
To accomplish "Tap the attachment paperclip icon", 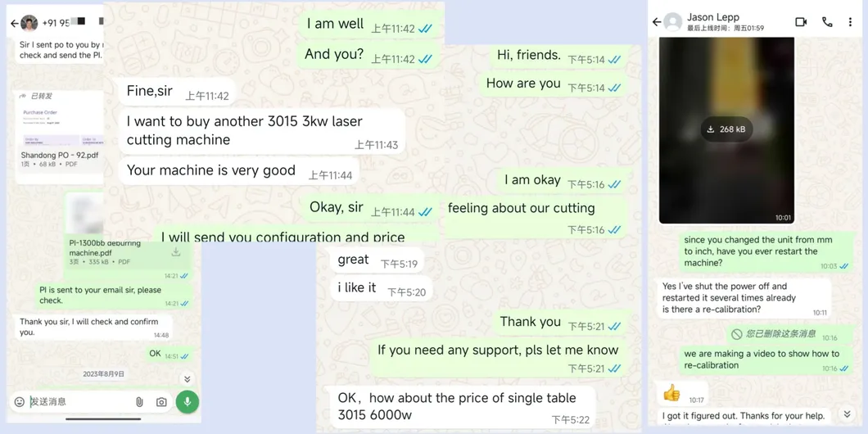I will [x=139, y=402].
